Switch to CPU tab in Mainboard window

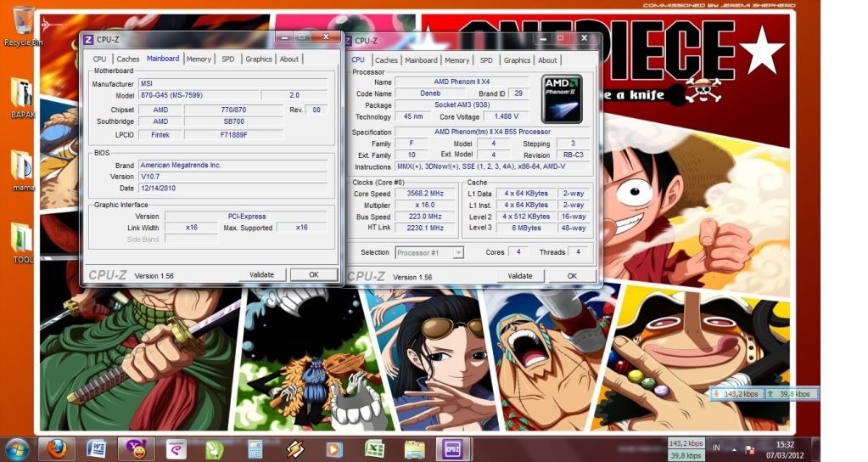tap(99, 59)
